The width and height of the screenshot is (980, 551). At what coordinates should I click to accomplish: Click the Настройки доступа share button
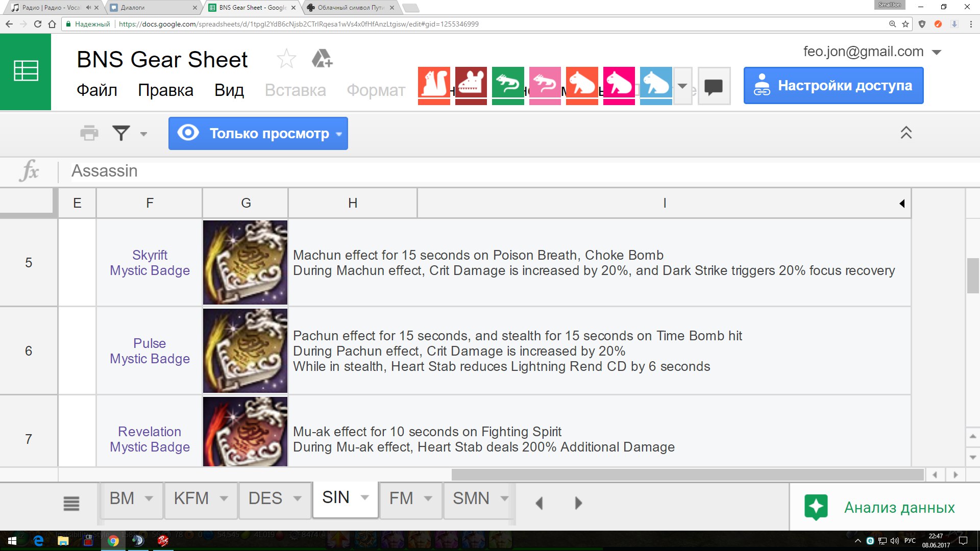pyautogui.click(x=833, y=86)
